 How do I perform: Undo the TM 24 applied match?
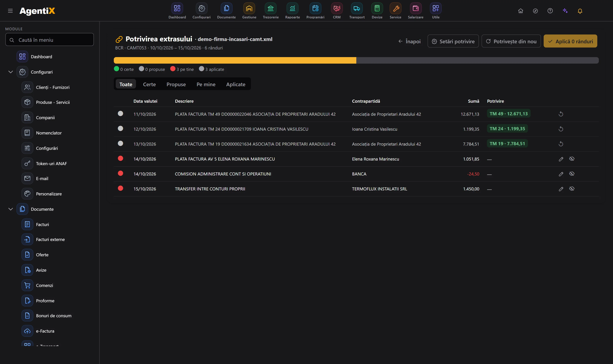561,129
